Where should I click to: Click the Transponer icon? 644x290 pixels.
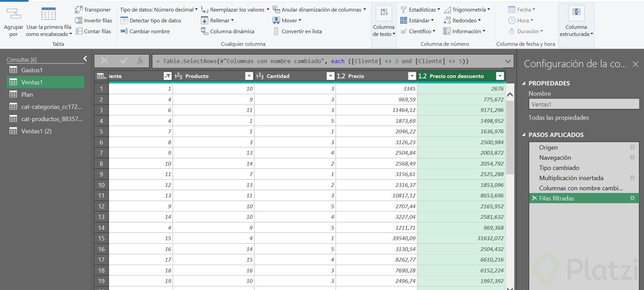tap(79, 9)
